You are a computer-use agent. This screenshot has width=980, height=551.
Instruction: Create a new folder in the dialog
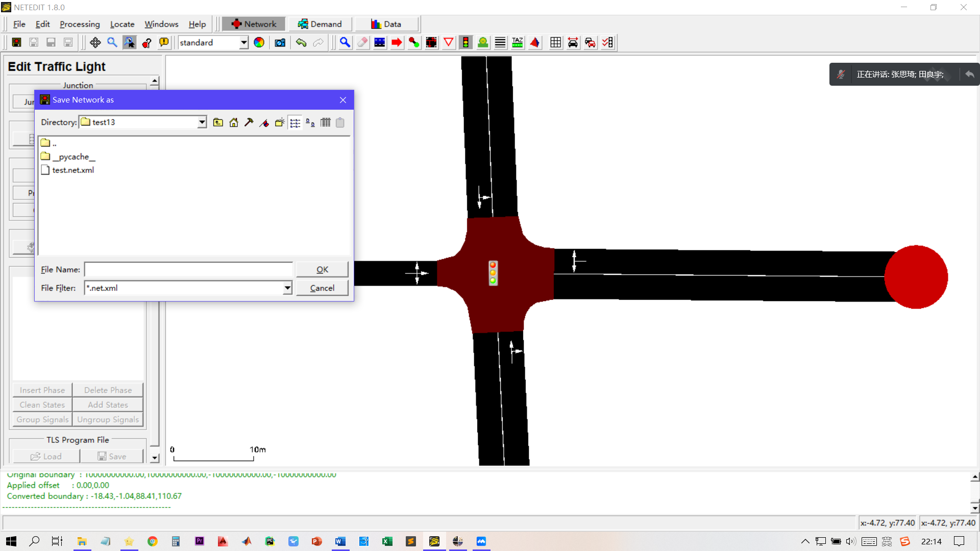click(279, 122)
